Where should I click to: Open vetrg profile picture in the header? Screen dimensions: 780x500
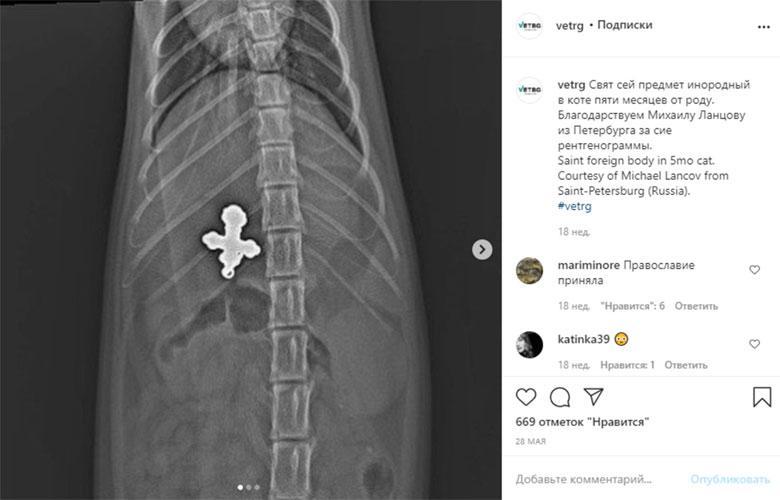point(529,26)
